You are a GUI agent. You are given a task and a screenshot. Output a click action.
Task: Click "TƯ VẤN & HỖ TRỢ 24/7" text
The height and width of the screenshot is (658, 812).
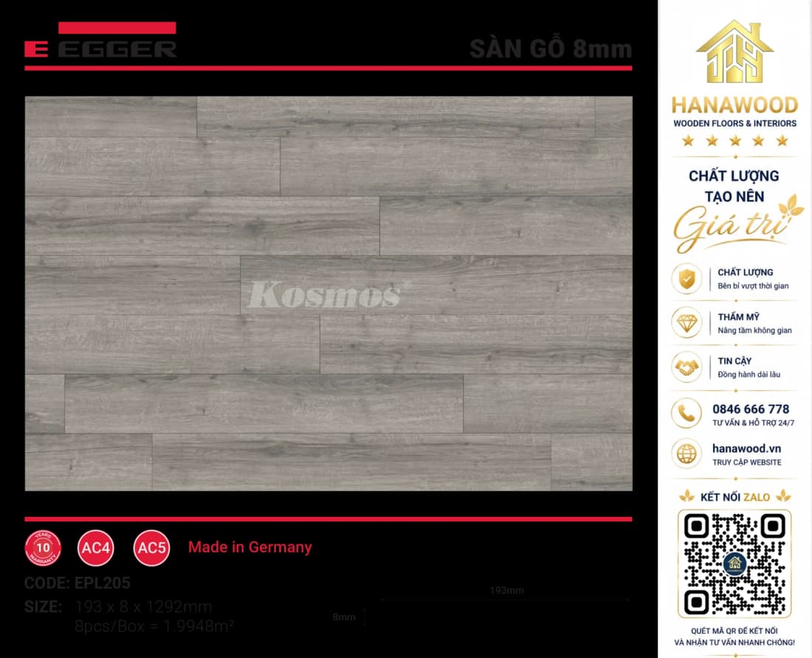pos(754,422)
